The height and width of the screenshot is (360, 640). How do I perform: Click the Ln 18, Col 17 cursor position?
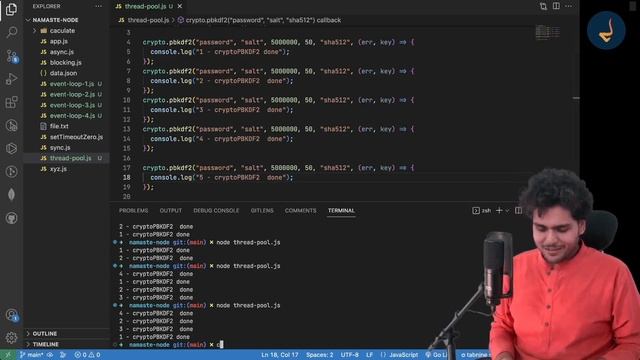[x=280, y=355]
